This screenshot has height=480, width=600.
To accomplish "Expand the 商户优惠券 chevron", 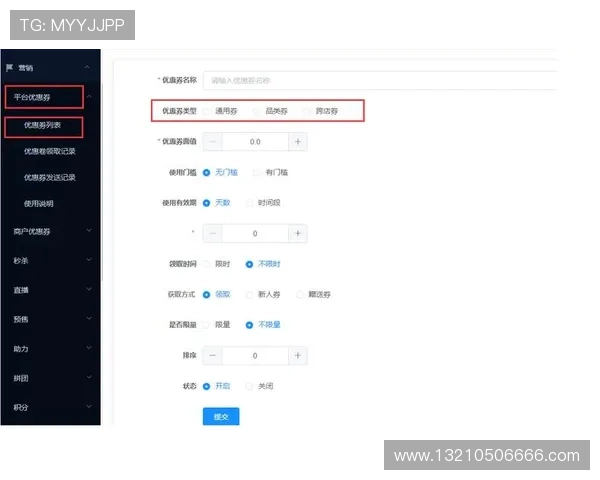I will point(89,230).
